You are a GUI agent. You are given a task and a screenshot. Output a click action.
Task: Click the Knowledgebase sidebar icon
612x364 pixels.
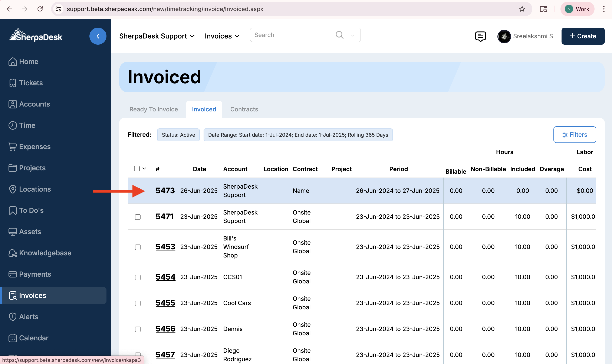coord(13,253)
